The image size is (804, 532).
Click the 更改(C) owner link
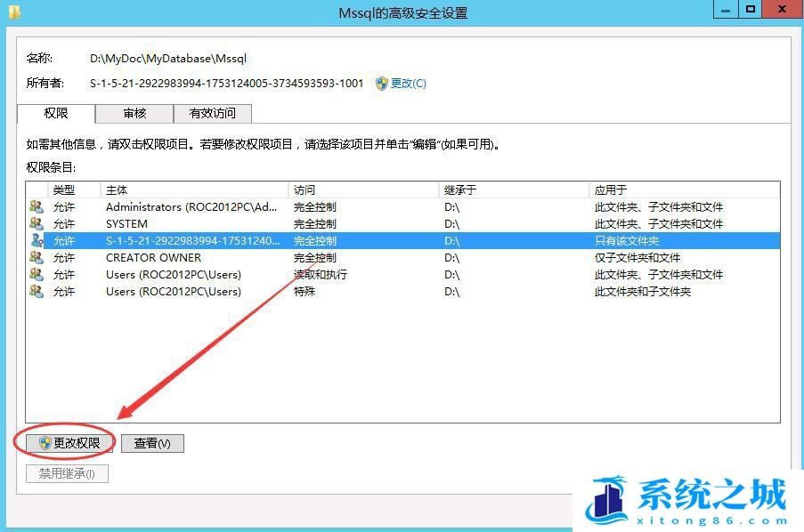point(408,84)
